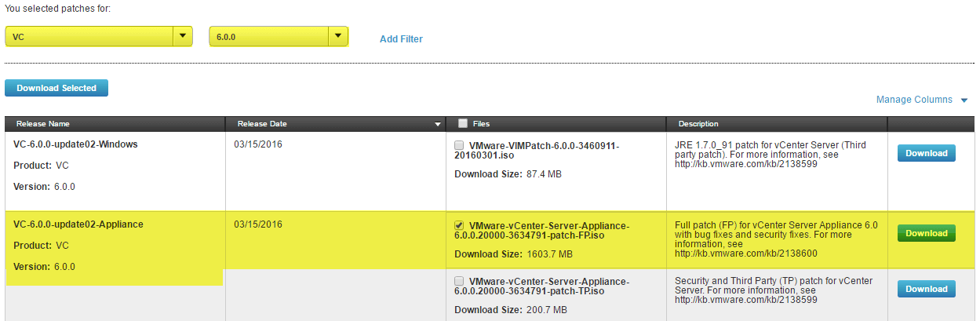
Task: Click the green Download button for FP patch
Action: pos(927,233)
